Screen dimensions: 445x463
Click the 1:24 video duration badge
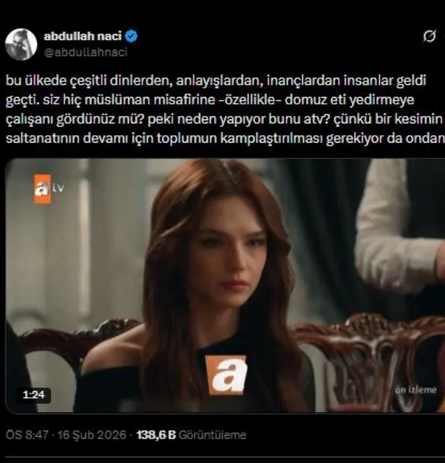pos(34,395)
